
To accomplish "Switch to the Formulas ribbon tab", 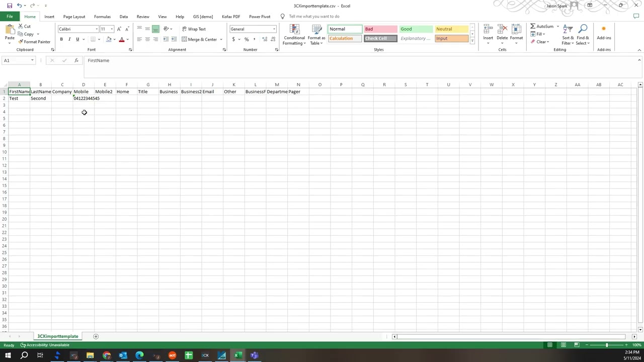I will pyautogui.click(x=102, y=17).
